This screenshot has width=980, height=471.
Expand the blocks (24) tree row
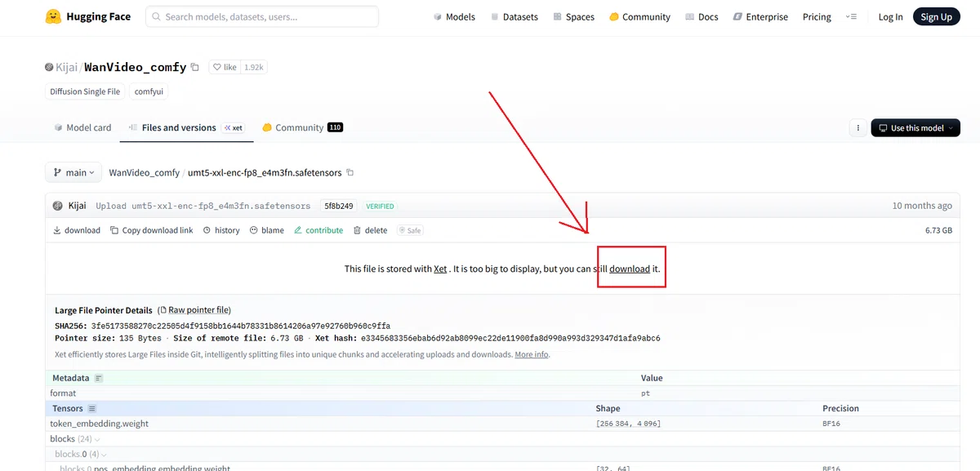(x=74, y=439)
